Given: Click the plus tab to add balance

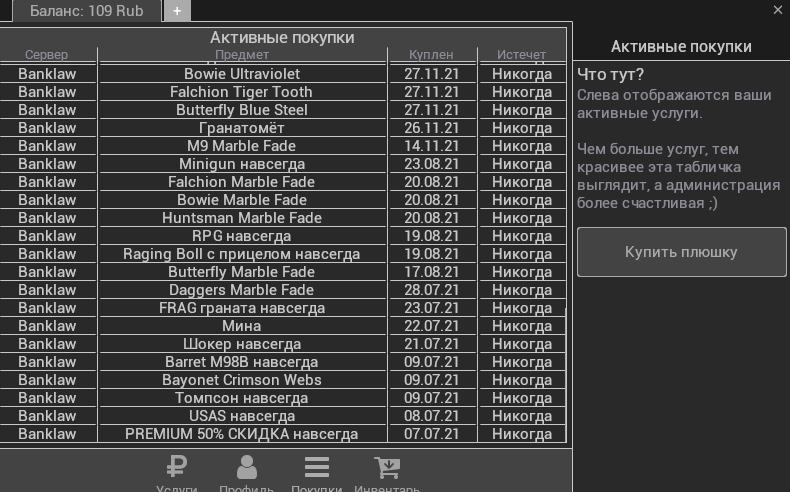Looking at the screenshot, I should pyautogui.click(x=177, y=11).
